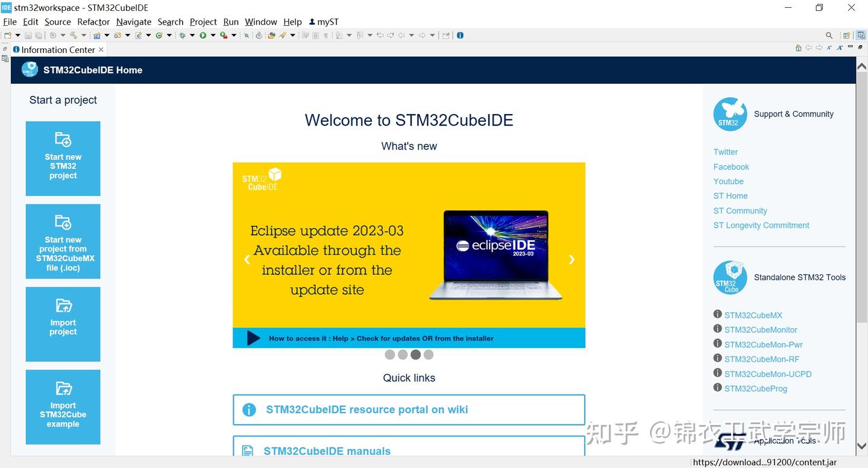Open the Build hammer toolbar icon
Screen dimensions: 868x468
coord(73,35)
